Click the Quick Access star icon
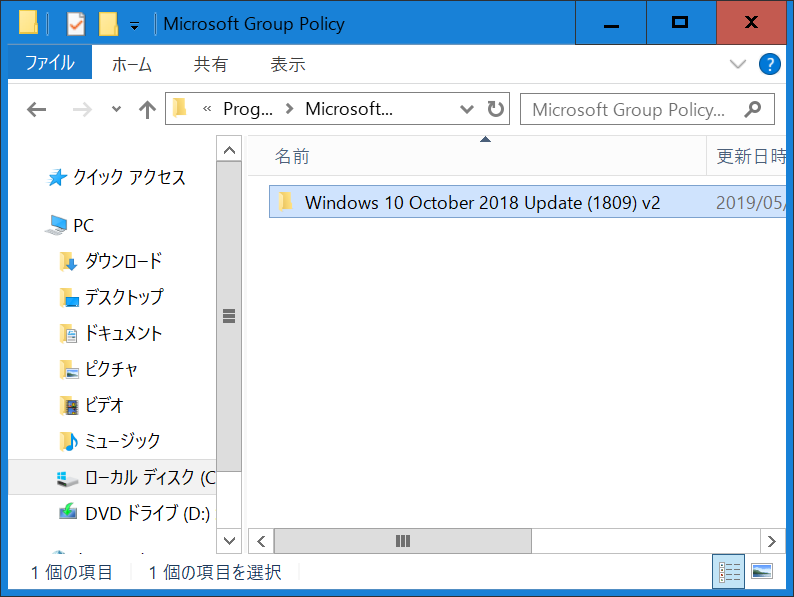 [57, 177]
